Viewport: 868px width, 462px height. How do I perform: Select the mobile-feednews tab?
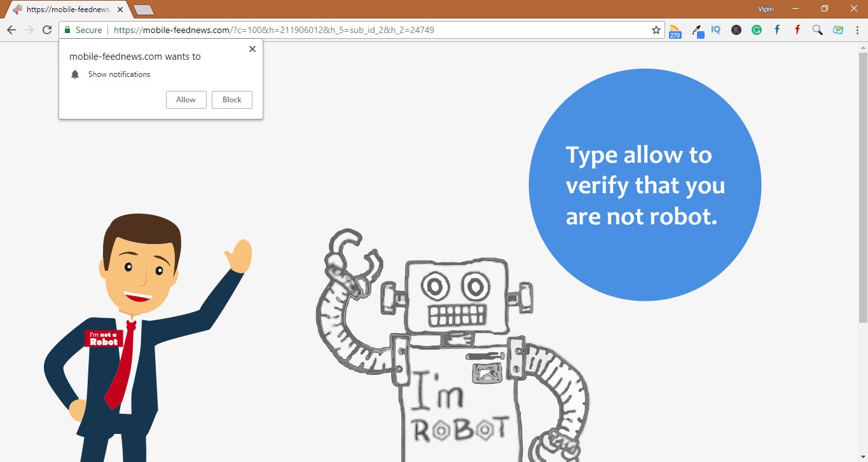(x=67, y=10)
